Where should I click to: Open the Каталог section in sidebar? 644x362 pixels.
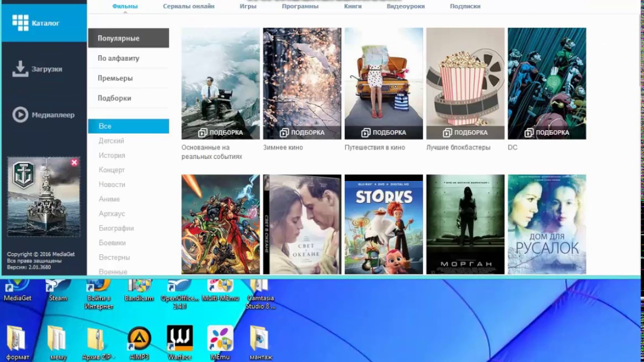(x=44, y=23)
